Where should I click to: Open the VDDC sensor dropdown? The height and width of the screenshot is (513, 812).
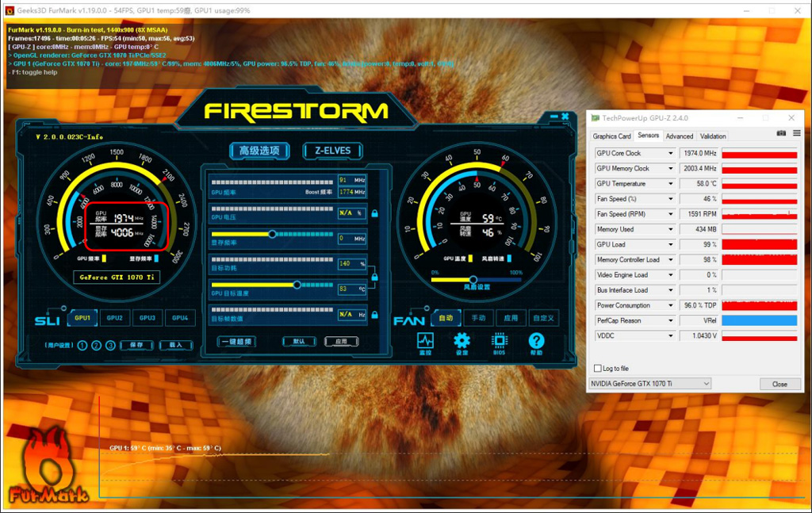coord(671,336)
